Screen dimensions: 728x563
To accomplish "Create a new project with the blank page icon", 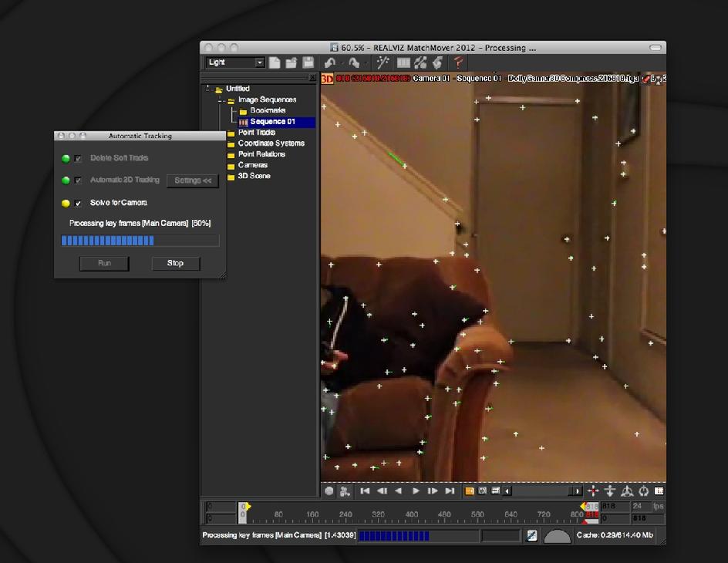I will [275, 62].
